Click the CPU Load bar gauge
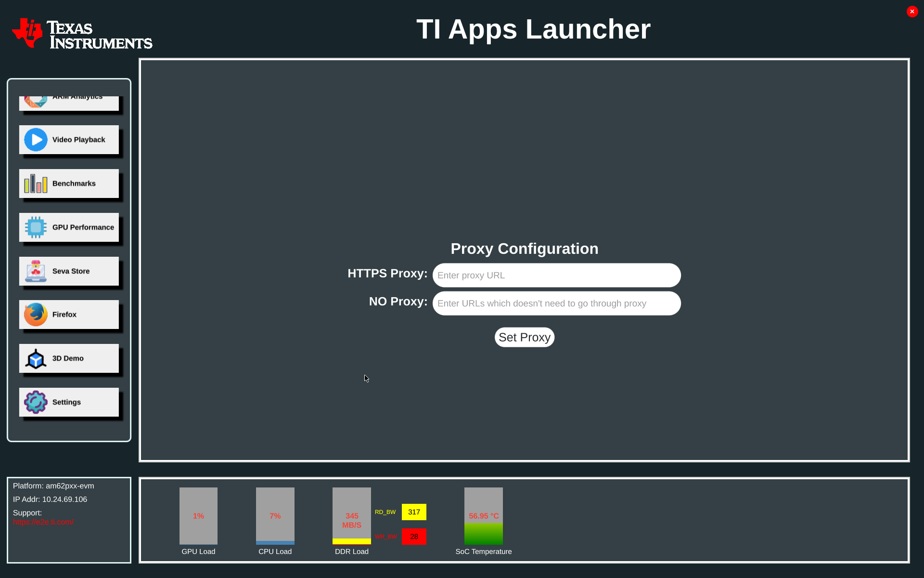The width and height of the screenshot is (924, 578). tap(275, 516)
